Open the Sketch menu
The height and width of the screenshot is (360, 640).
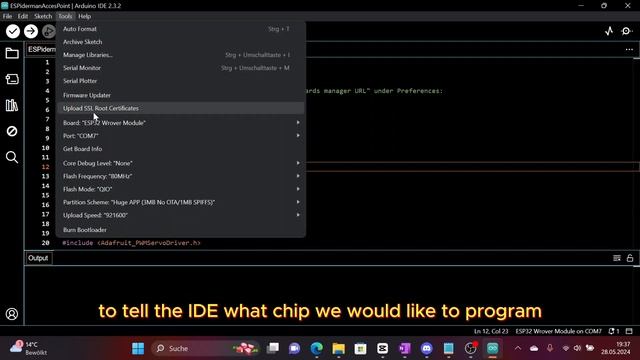(x=43, y=16)
